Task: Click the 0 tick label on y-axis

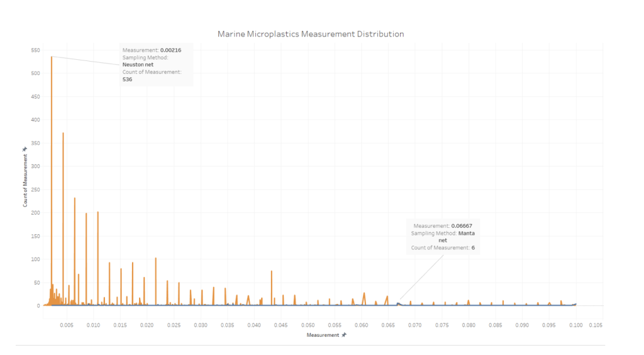Action: [38, 306]
